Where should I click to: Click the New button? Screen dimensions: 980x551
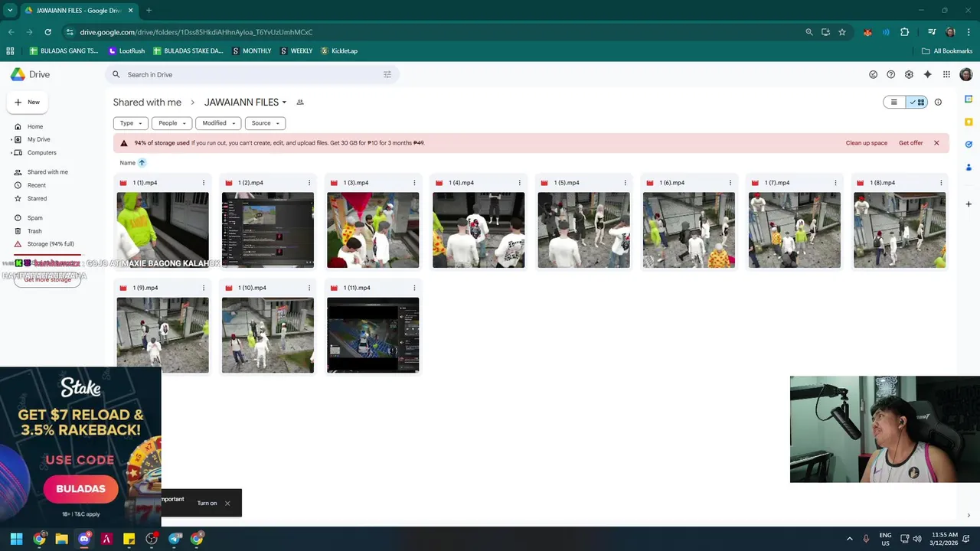click(x=28, y=102)
